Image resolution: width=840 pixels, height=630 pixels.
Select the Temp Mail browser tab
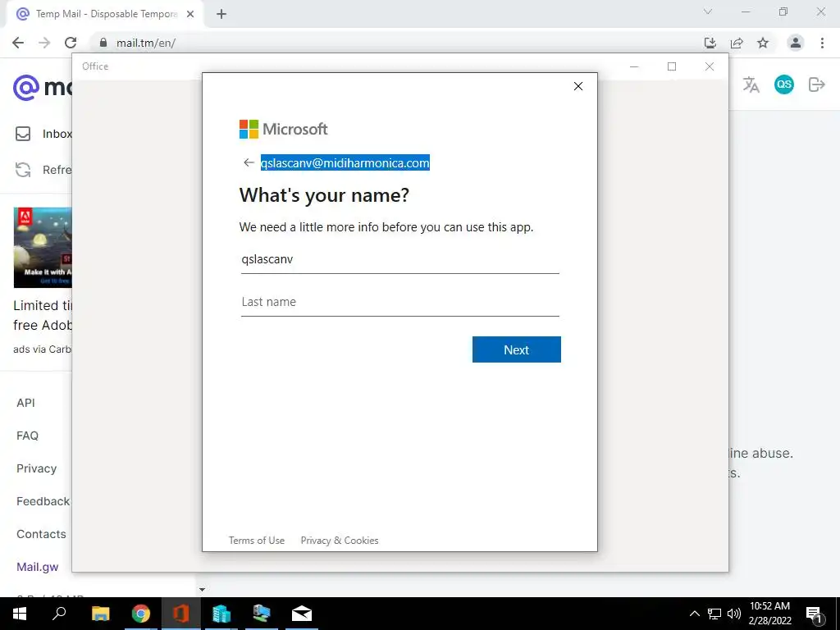(104, 14)
